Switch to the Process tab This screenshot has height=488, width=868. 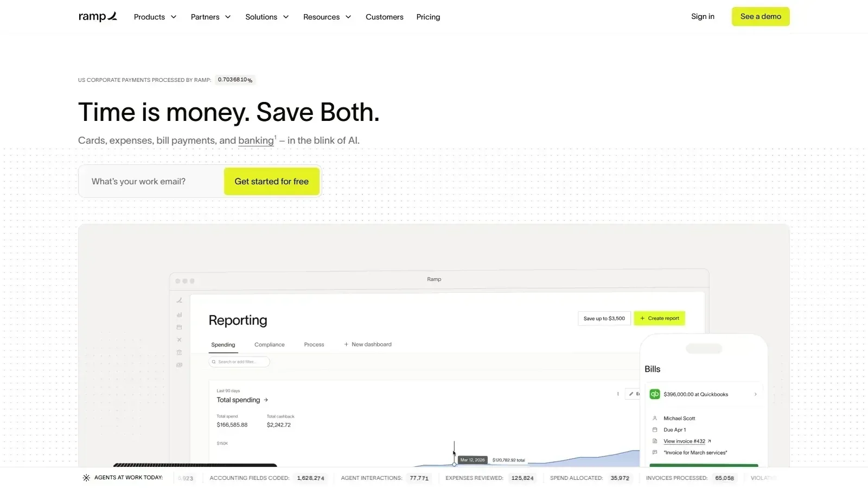point(314,345)
